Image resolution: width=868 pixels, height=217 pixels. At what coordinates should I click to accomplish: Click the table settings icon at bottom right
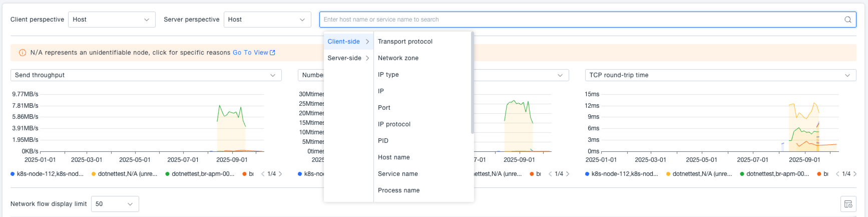pos(848,204)
